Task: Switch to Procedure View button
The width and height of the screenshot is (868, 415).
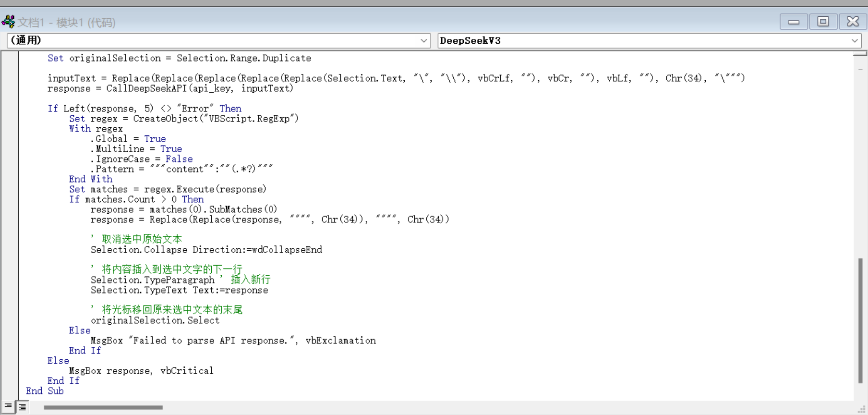Action: (x=8, y=407)
